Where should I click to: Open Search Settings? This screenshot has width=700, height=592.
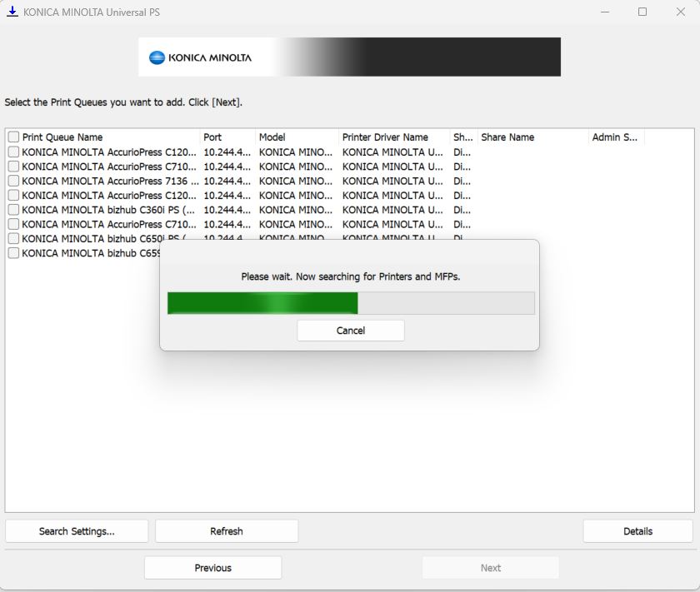pyautogui.click(x=77, y=531)
